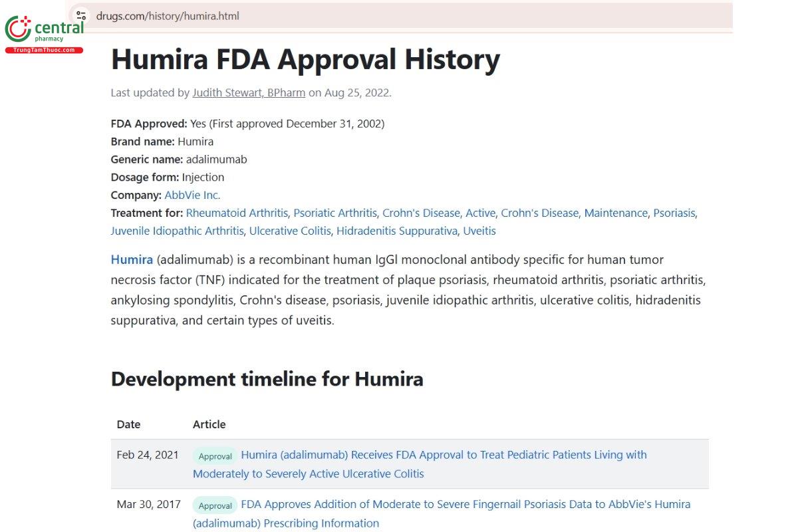
Task: Click the 'Generic name:' label text
Action: point(147,160)
